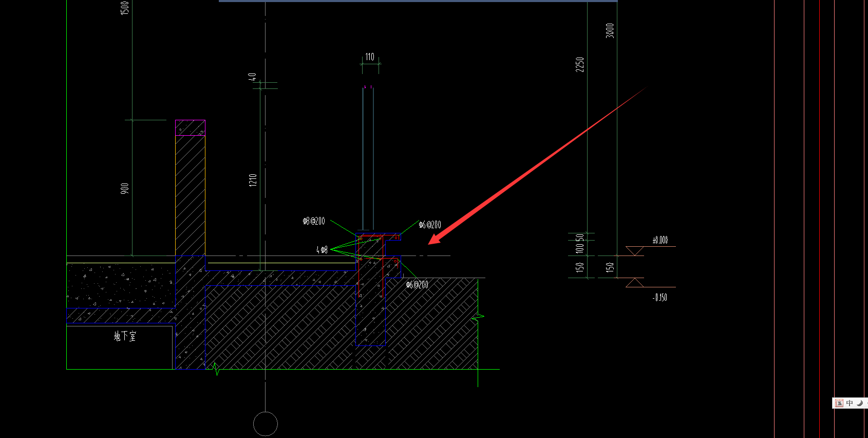Select the ±0.000 elevation text

661,240
